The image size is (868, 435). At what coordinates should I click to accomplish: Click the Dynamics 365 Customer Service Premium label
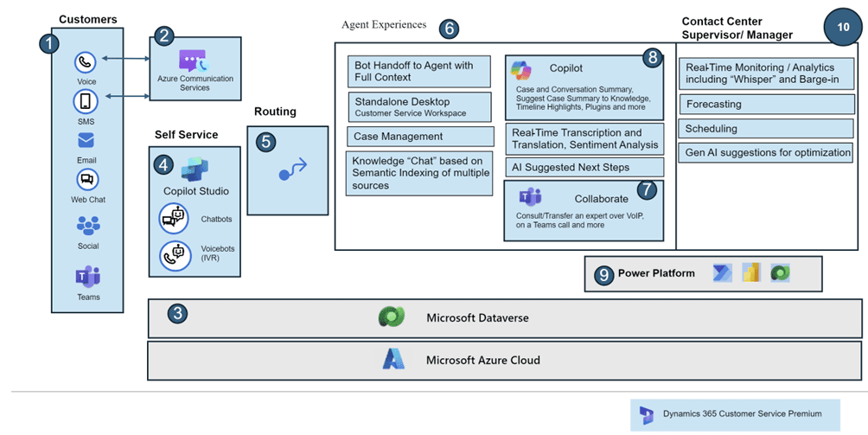click(743, 413)
